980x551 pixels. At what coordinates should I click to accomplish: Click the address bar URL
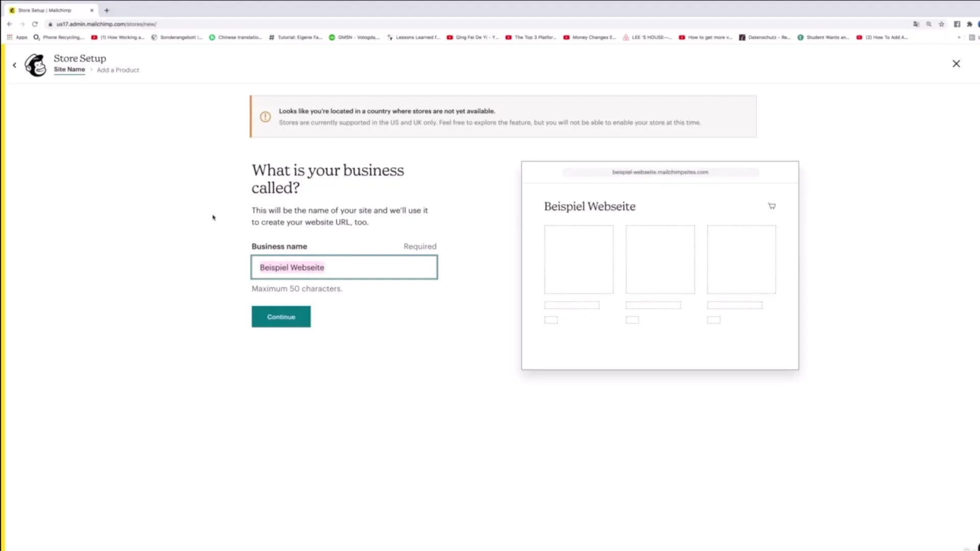point(107,24)
